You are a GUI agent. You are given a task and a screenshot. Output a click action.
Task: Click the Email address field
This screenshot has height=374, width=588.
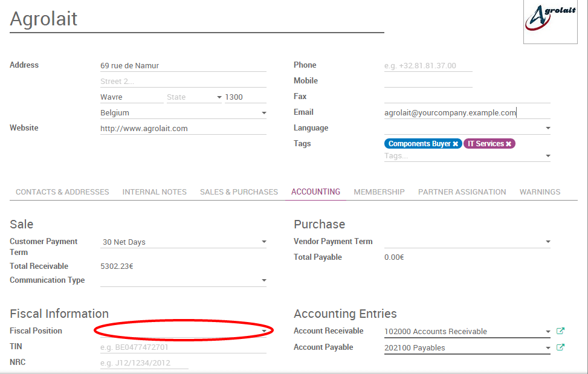pos(450,112)
